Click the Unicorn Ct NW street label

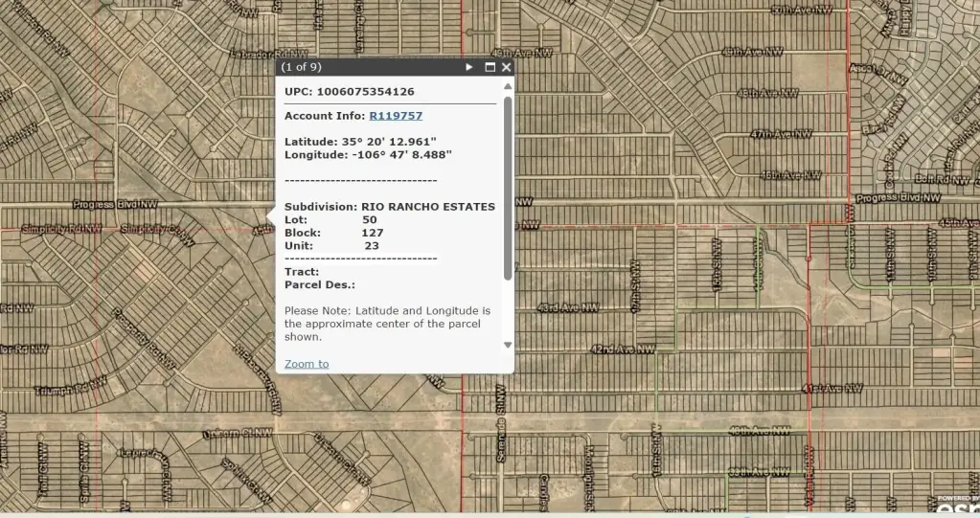pos(239,433)
